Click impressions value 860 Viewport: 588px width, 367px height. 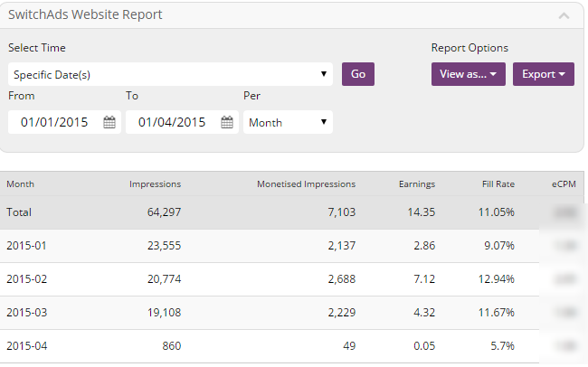pyautogui.click(x=171, y=345)
